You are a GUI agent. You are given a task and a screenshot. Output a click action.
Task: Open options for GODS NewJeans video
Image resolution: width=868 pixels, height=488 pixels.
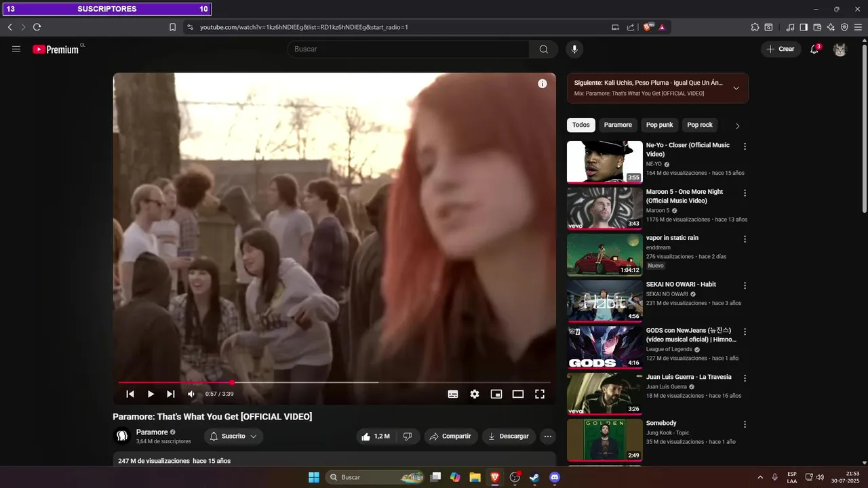[x=745, y=332]
